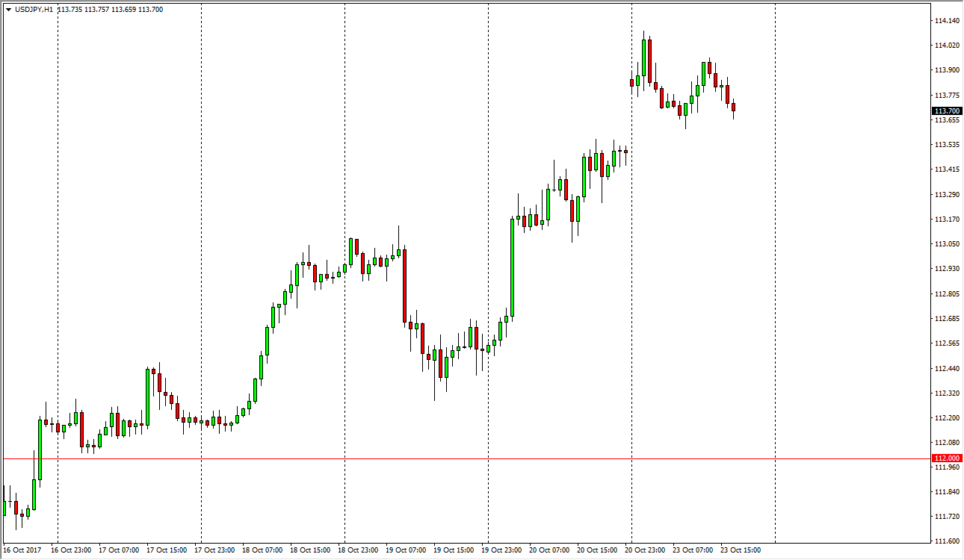Click the 20 Oct 23:00 time label
Viewport: 964px width, 560px height.
[646, 550]
